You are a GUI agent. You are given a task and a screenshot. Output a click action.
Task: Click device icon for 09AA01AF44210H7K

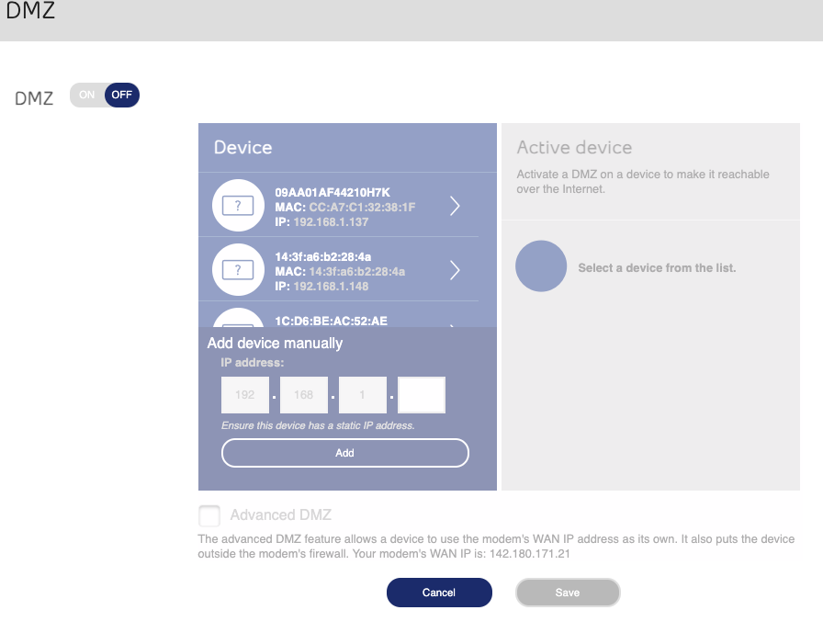coord(238,205)
